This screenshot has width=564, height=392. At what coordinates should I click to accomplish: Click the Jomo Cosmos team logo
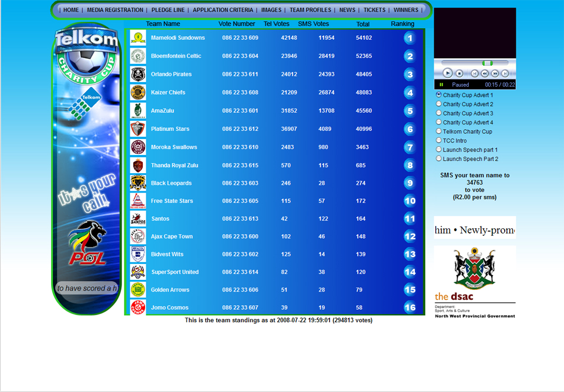[137, 307]
